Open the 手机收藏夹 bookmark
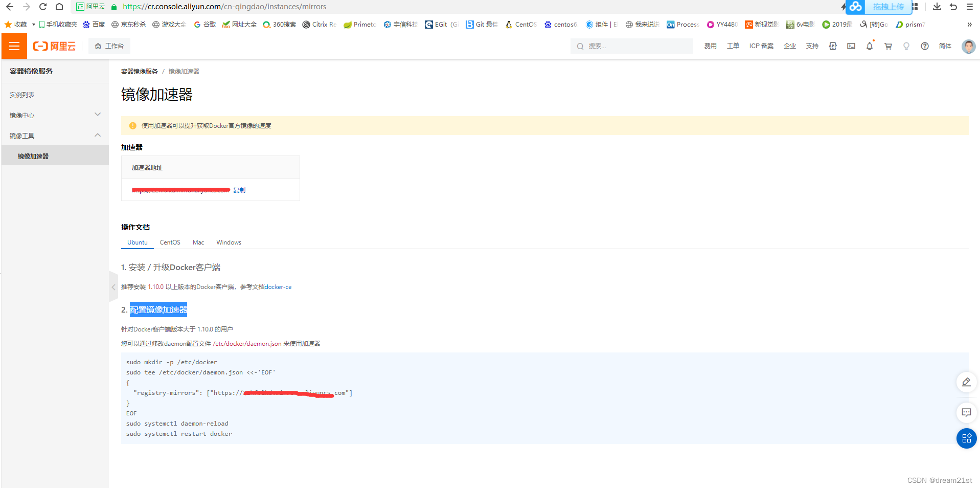 58,25
